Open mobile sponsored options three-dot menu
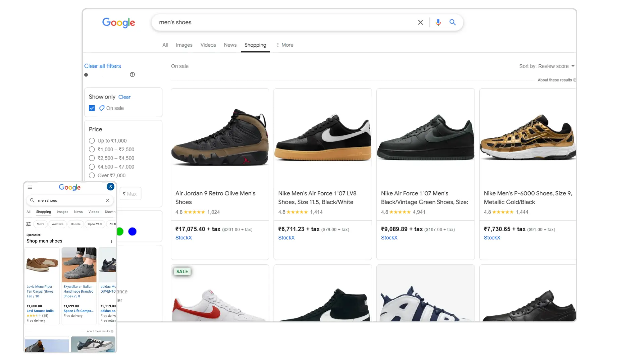The image size is (644, 362). tap(111, 241)
